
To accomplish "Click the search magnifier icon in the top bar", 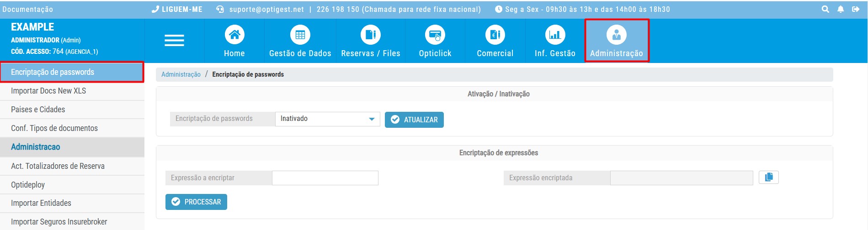I will (825, 9).
